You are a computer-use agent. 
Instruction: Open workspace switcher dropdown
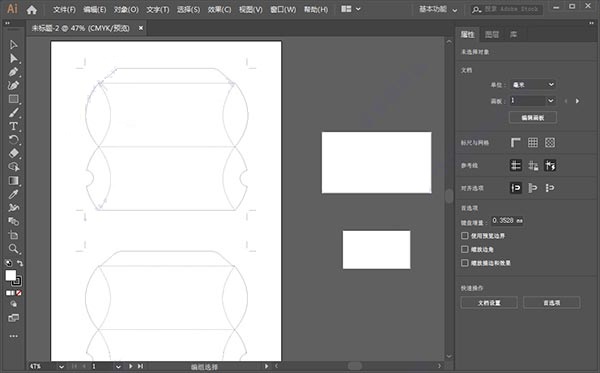point(438,10)
